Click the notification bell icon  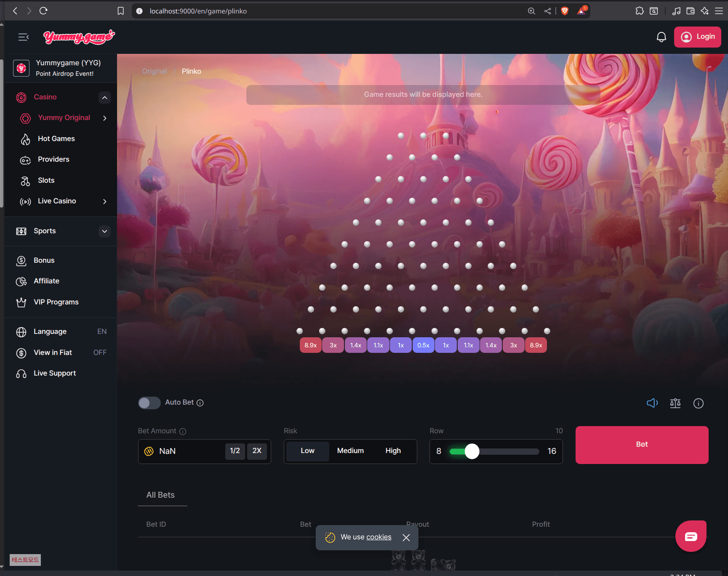661,37
